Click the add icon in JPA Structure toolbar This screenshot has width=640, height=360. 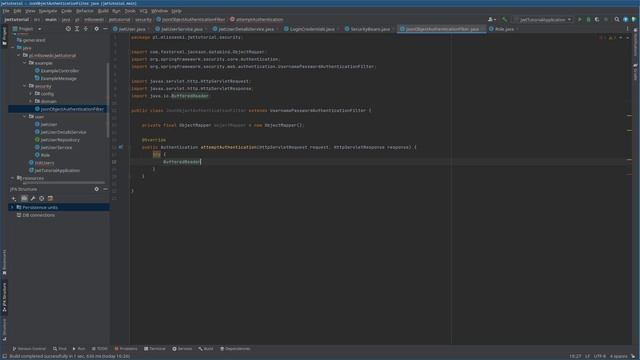pos(14,198)
